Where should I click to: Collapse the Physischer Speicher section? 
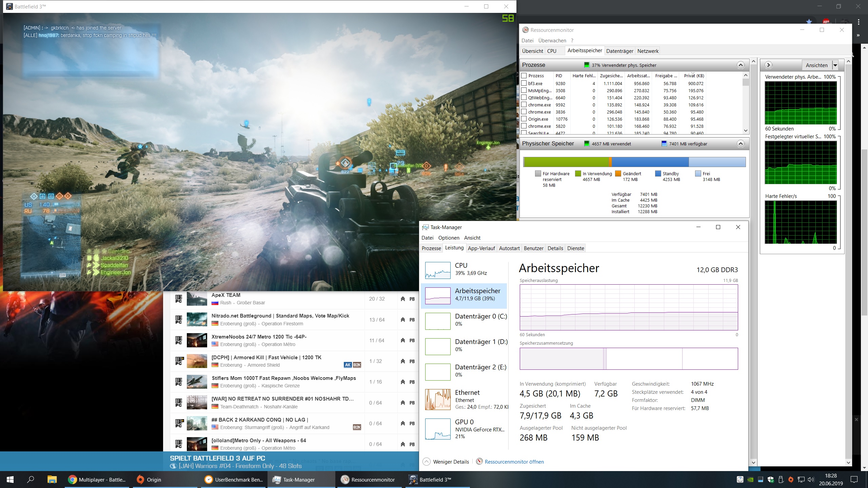coord(741,144)
